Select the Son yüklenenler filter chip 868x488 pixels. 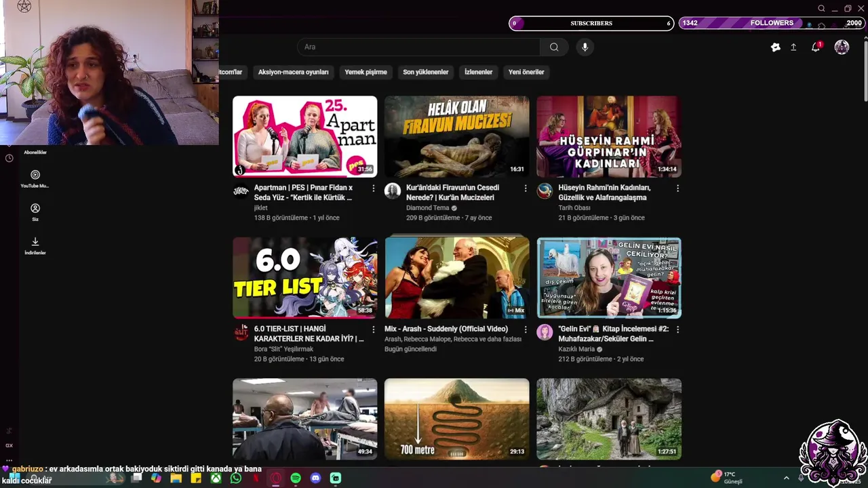pyautogui.click(x=426, y=72)
